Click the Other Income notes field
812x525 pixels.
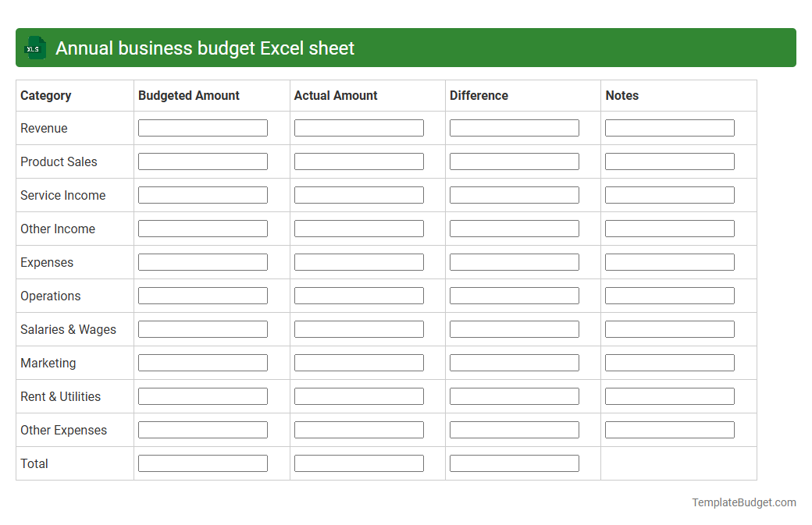669,228
